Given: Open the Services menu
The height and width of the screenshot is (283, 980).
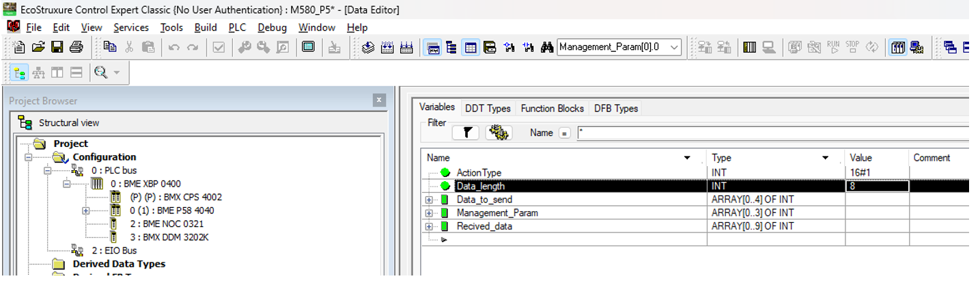Looking at the screenshot, I should pos(131,27).
